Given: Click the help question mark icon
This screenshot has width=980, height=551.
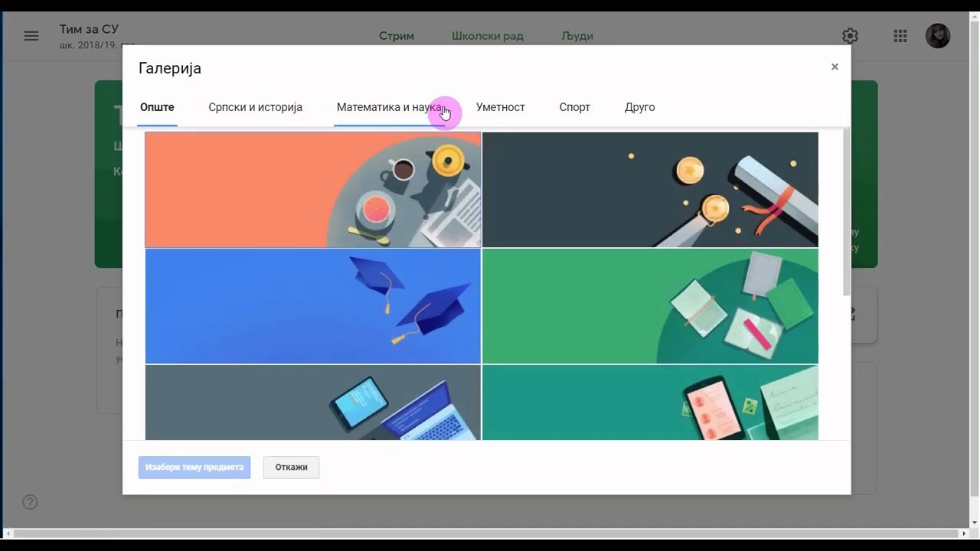Looking at the screenshot, I should (x=30, y=502).
